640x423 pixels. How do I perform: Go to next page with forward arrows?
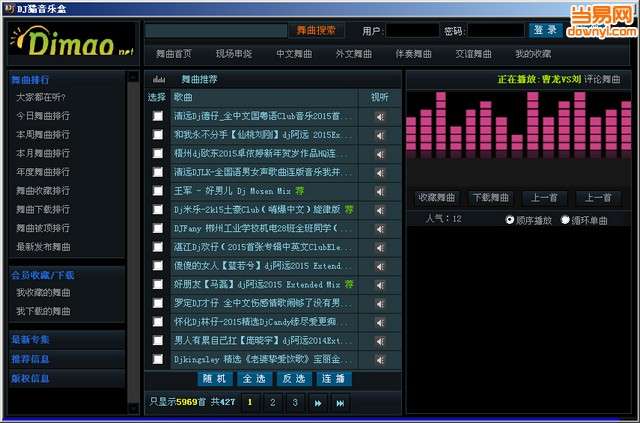318,403
